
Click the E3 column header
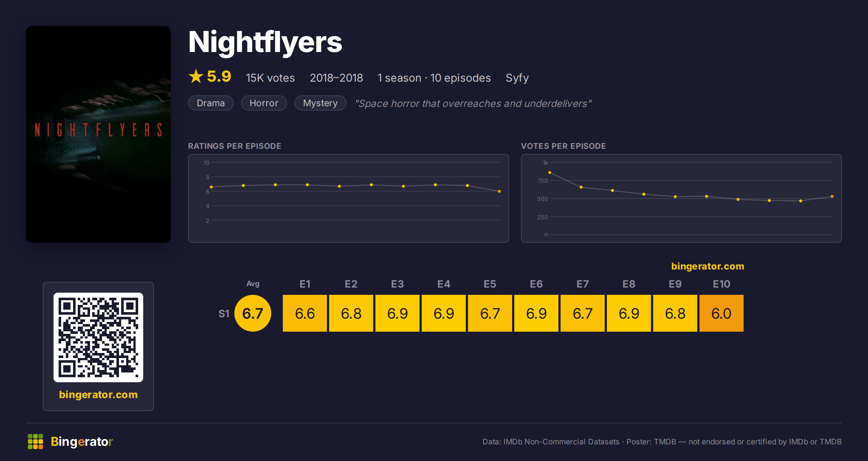coord(397,284)
